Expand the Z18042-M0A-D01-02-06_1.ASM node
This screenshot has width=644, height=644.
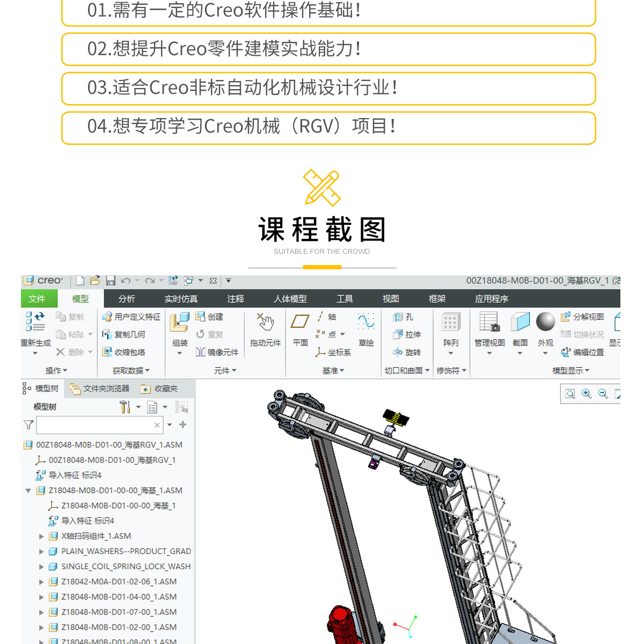41,582
